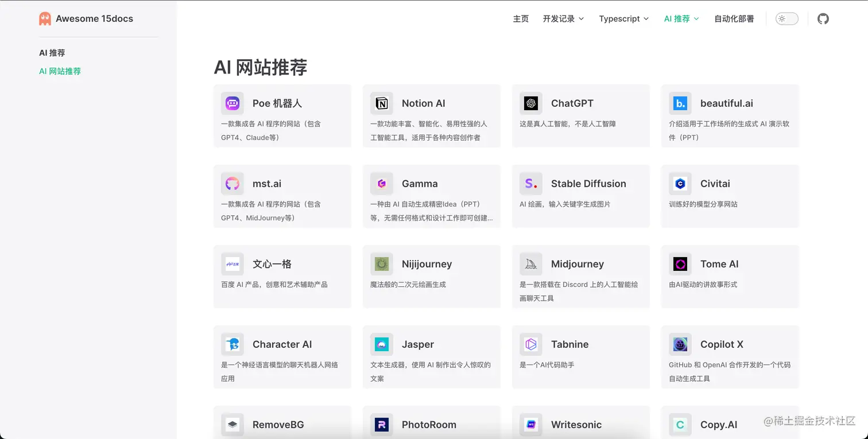Select 自动化部署 from the top menu

[x=734, y=18]
